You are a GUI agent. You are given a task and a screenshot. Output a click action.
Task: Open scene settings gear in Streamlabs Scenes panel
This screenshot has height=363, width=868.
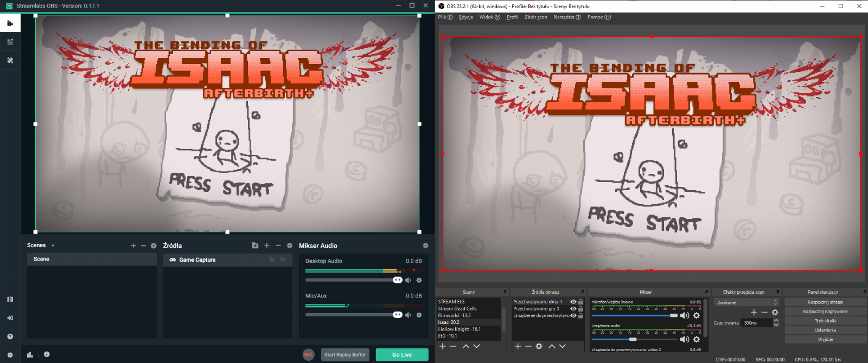(154, 245)
